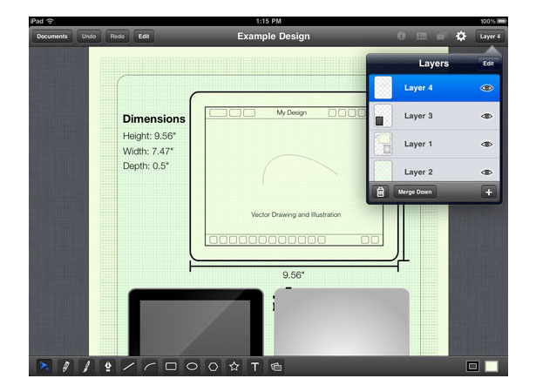The width and height of the screenshot is (536, 392).
Task: Choose the straight Line tool
Action: click(x=128, y=367)
